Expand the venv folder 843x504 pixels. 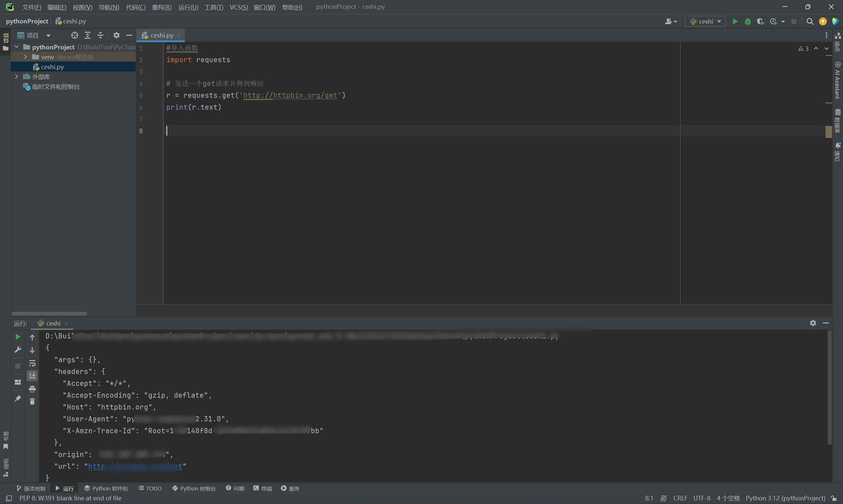click(25, 57)
